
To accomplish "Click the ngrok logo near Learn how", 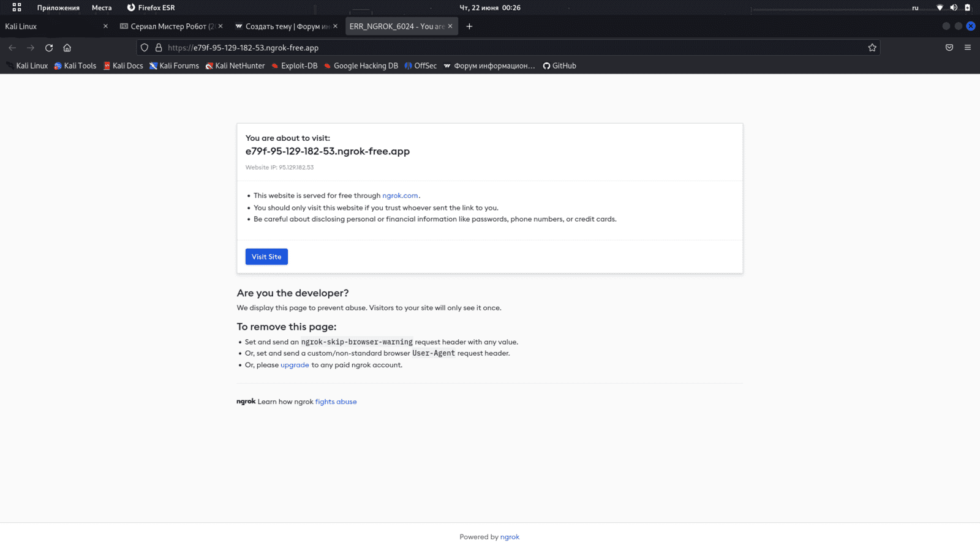I will coord(246,402).
